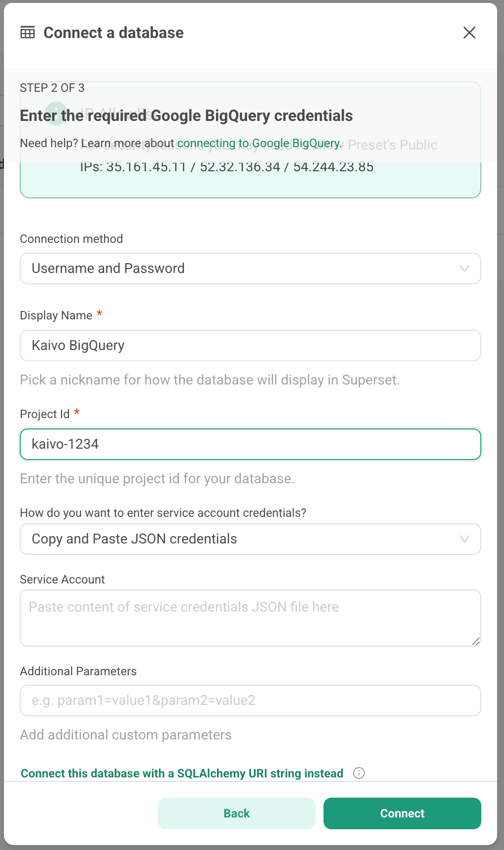
Task: Go Back to the previous step
Action: tap(237, 813)
